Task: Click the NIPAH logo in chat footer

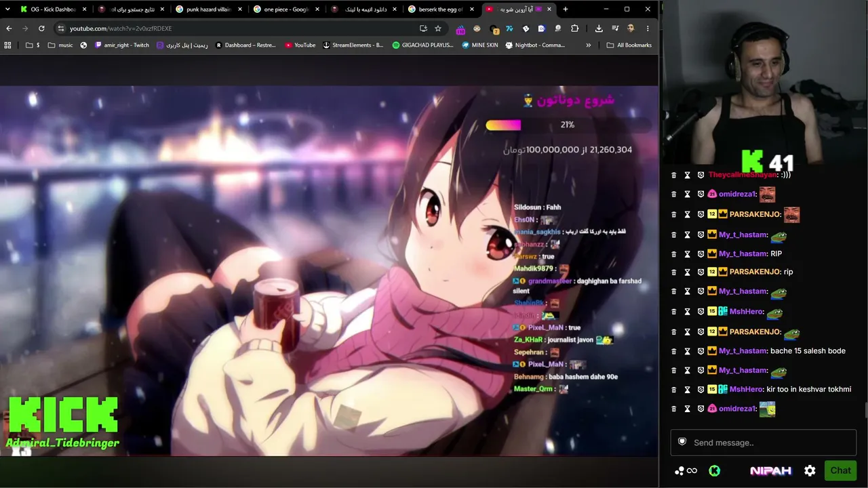Action: (771, 470)
